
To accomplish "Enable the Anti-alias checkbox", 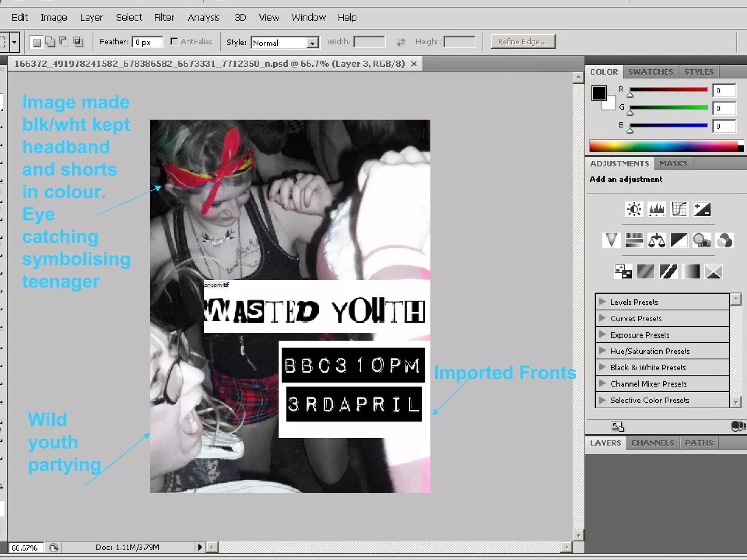I will point(174,42).
